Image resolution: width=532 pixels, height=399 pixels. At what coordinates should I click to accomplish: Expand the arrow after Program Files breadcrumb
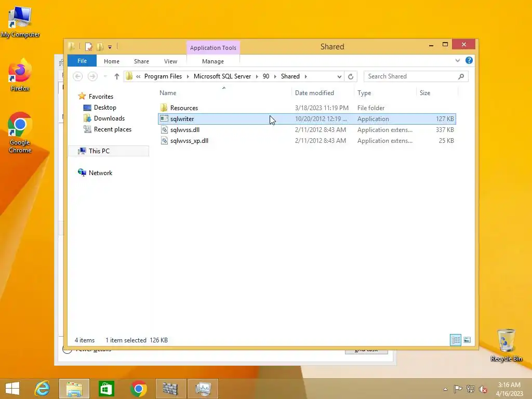188,76
